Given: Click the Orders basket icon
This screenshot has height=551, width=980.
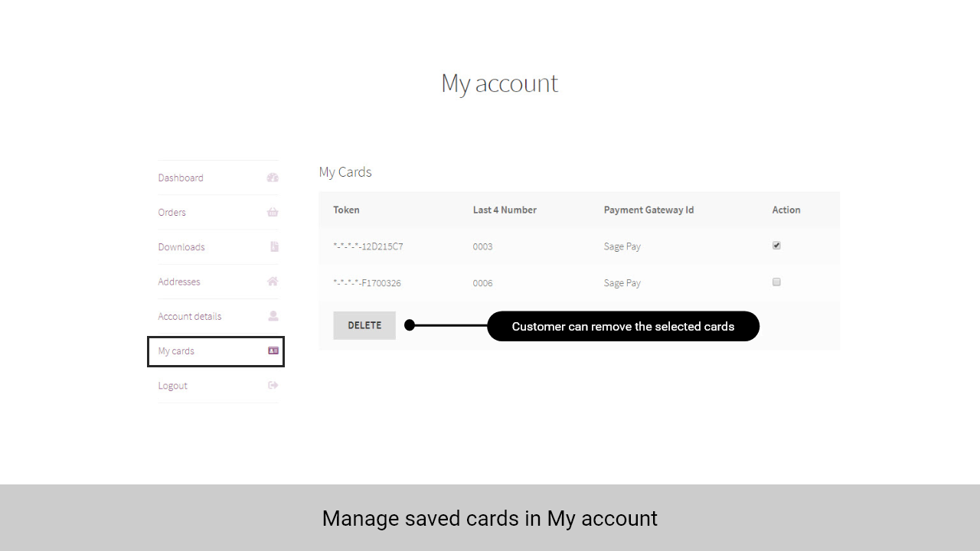Looking at the screenshot, I should coord(273,212).
